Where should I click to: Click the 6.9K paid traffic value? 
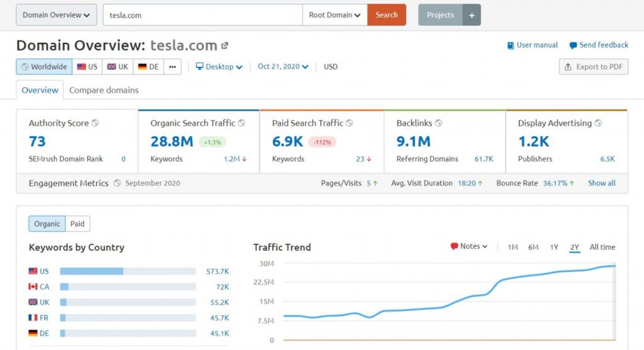pyautogui.click(x=287, y=141)
